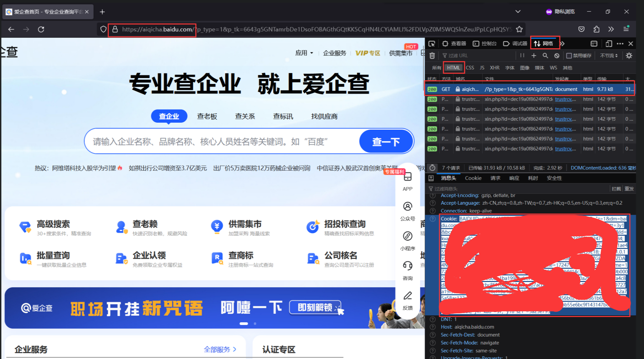Image resolution: width=644 pixels, height=359 pixels.
Task: Switch to the Cookie tab
Action: [473, 178]
